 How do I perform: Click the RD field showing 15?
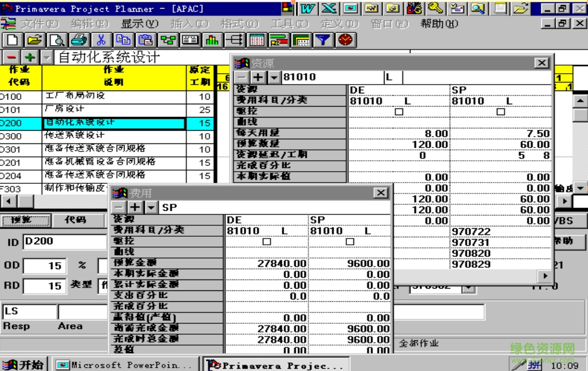[x=44, y=286]
